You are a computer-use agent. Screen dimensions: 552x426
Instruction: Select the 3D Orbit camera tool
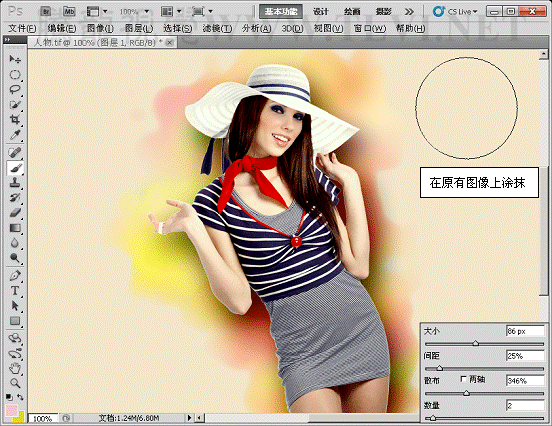15,353
